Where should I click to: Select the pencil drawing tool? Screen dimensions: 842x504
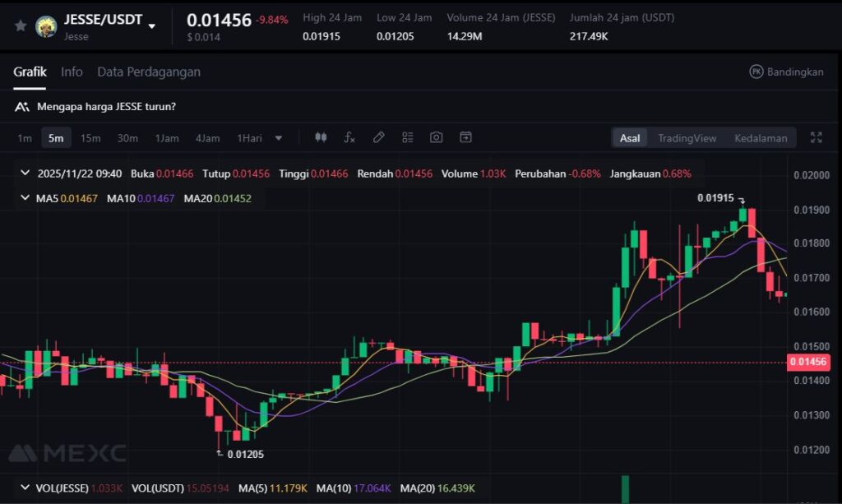tap(378, 137)
